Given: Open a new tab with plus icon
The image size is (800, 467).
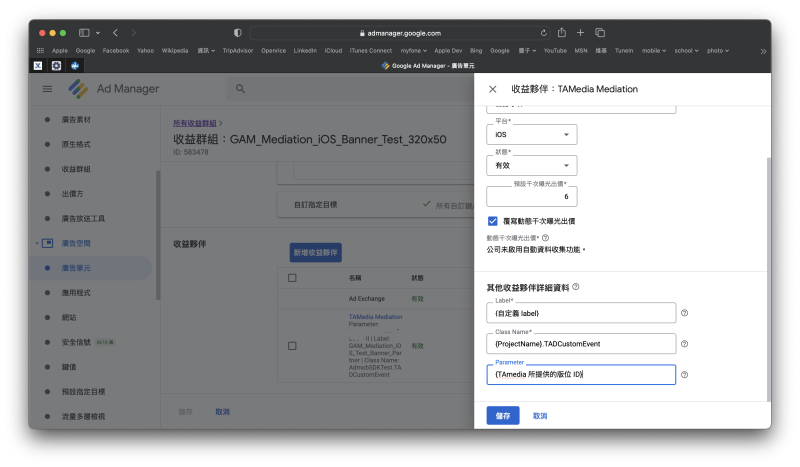Looking at the screenshot, I should click(x=580, y=33).
